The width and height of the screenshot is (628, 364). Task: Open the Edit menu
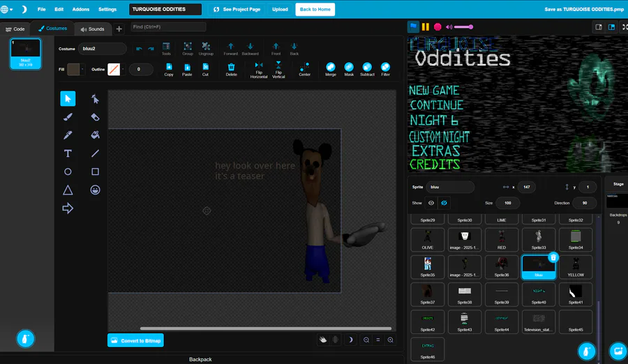pos(59,9)
